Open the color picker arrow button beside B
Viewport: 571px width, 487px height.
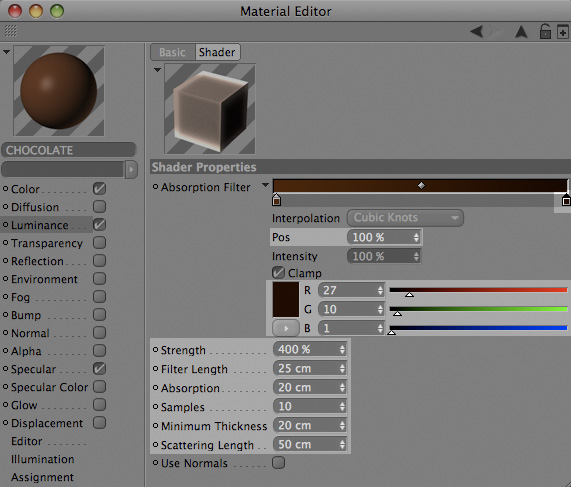coord(286,328)
